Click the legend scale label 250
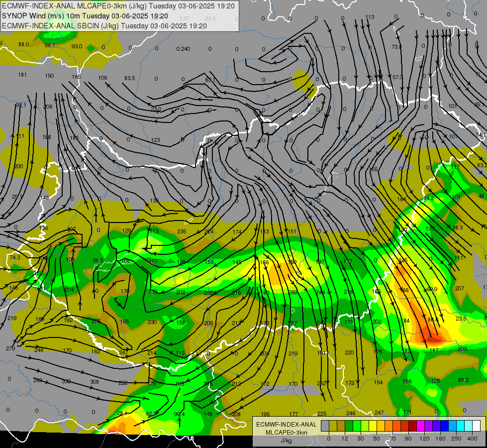 [x=456, y=439]
